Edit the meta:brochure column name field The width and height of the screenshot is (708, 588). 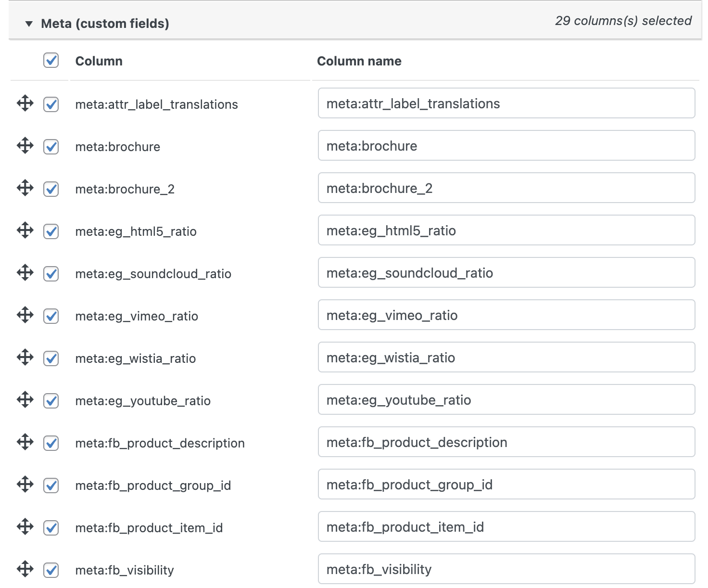[506, 146]
